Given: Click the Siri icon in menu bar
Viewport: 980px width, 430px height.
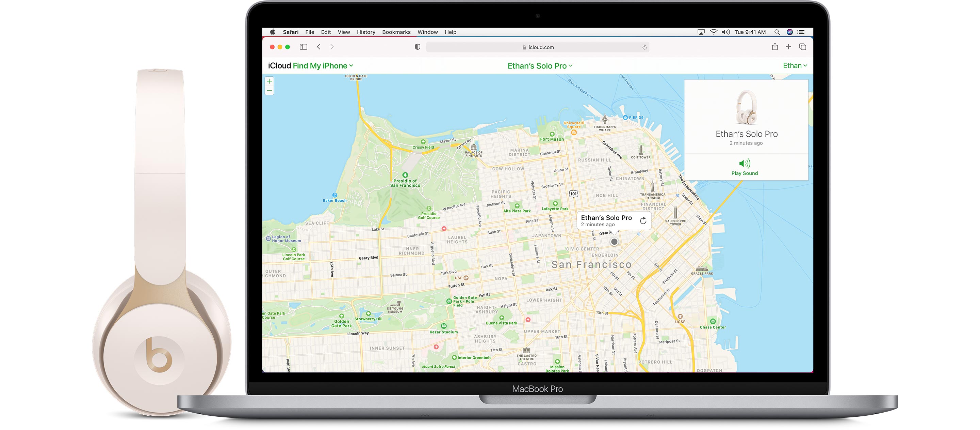Looking at the screenshot, I should point(789,32).
